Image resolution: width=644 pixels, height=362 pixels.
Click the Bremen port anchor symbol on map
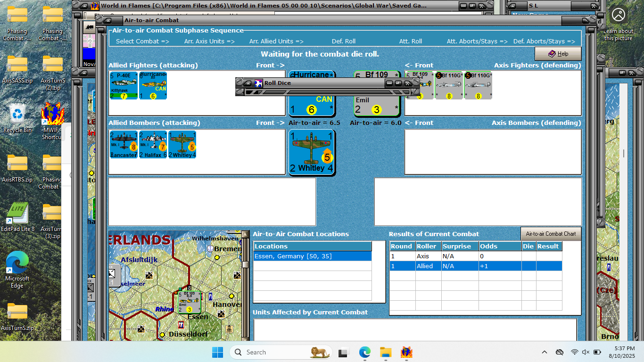pyautogui.click(x=210, y=248)
